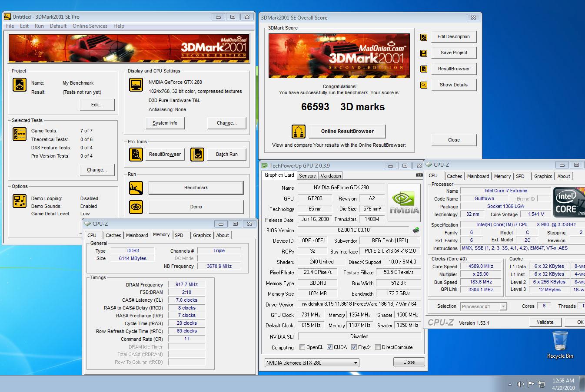The height and width of the screenshot is (392, 585).
Task: Click the clock showing 12:58 AM
Action: pyautogui.click(x=563, y=381)
